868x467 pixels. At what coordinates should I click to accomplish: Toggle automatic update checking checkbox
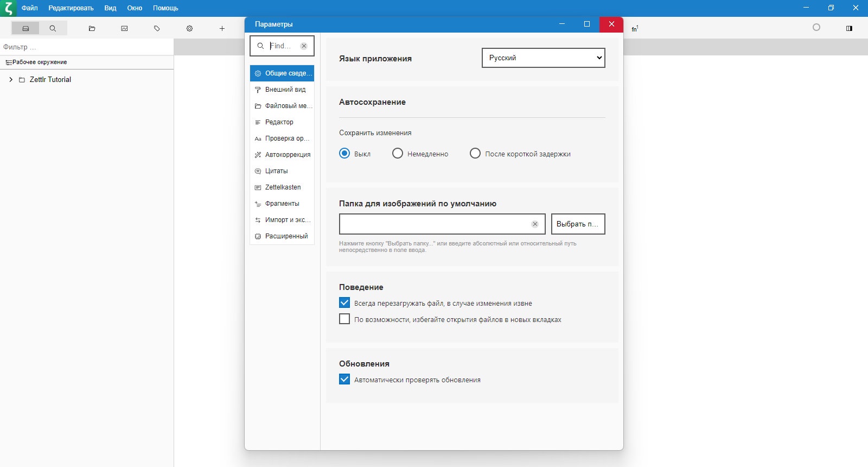pyautogui.click(x=344, y=379)
